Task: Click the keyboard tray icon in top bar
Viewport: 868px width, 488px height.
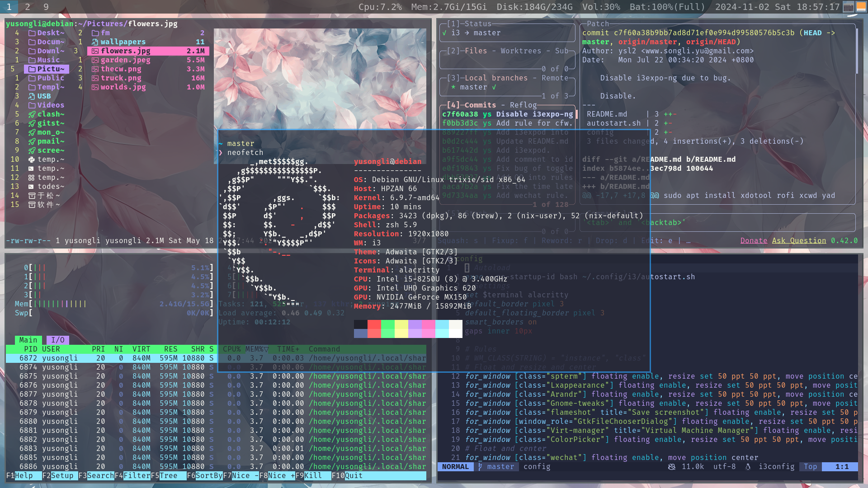Action: click(849, 7)
